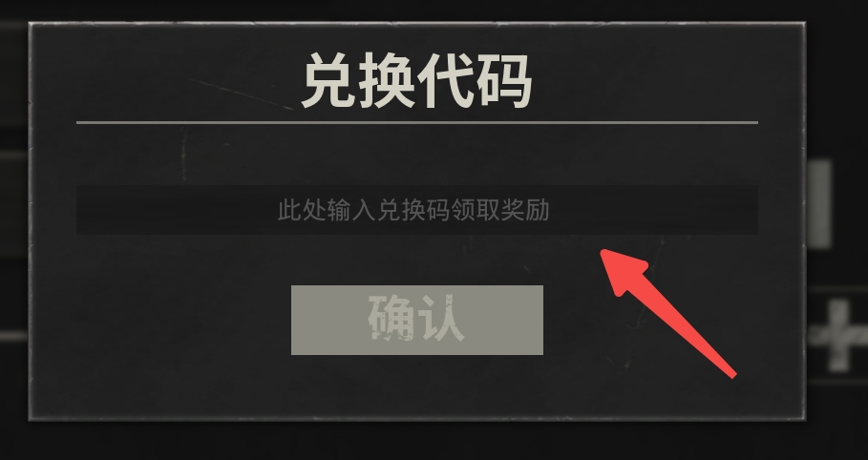
Task: Click the blurred gray bar right of the dialog
Action: coord(819,203)
